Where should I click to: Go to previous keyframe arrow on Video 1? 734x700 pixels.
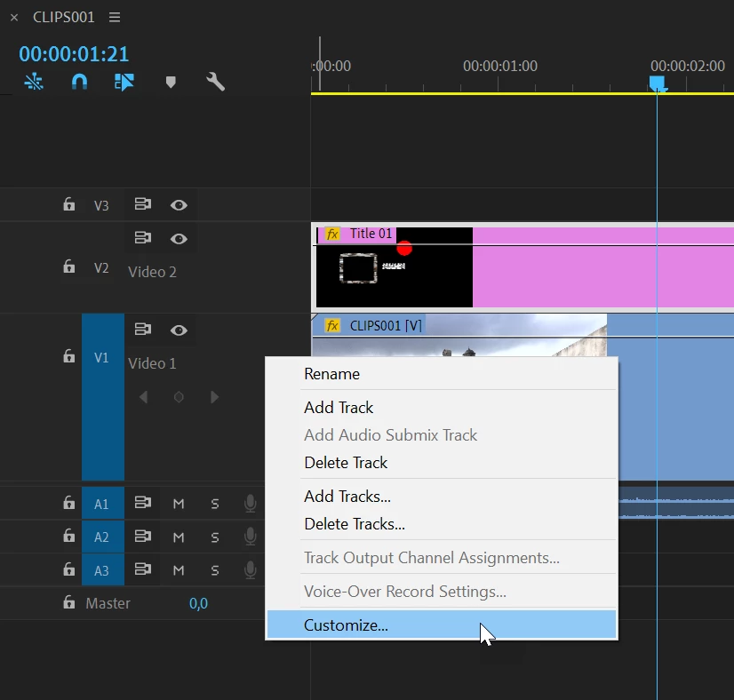pyautogui.click(x=143, y=397)
